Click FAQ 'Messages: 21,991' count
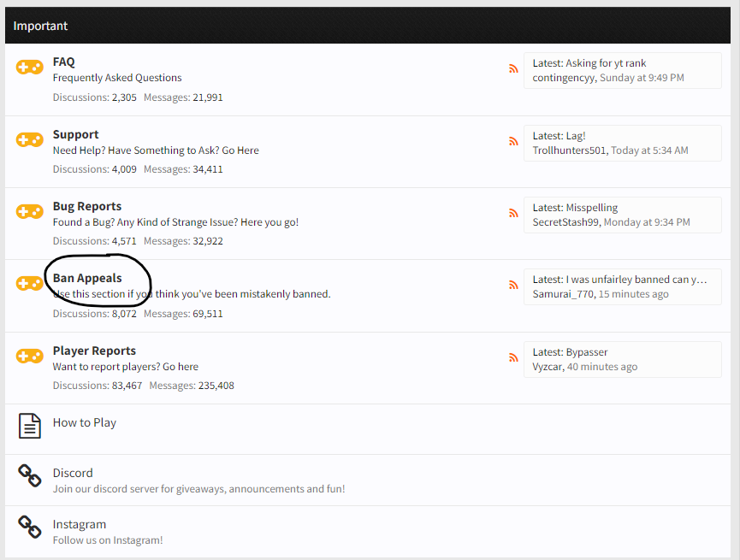The image size is (740, 560). pos(183,97)
